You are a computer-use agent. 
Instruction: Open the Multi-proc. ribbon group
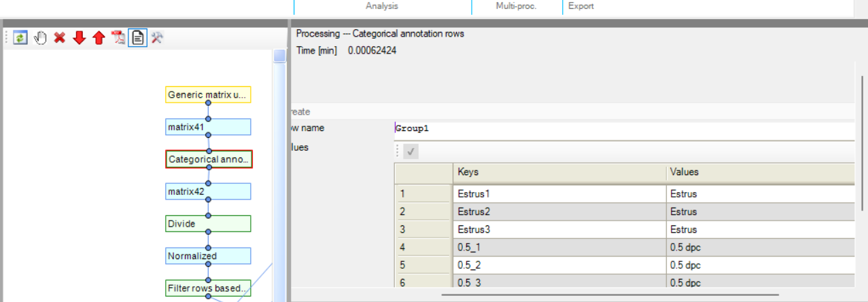[516, 6]
